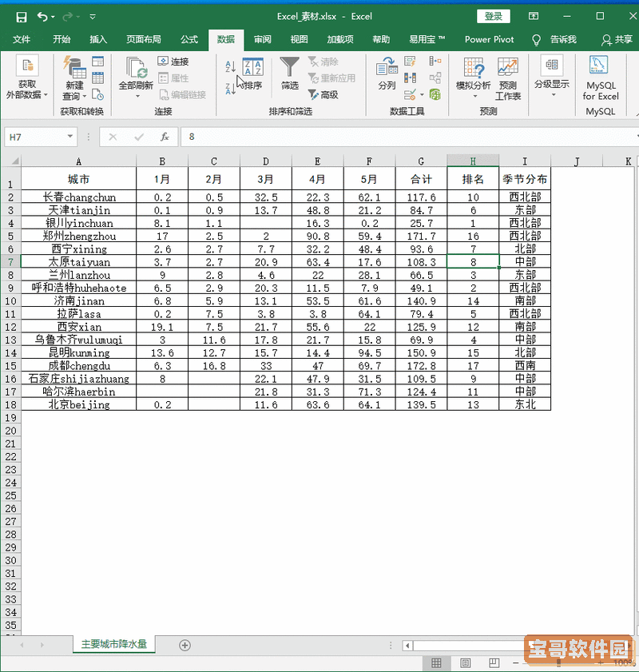Click the 连接 connections button
The width and height of the screenshot is (639, 672).
click(174, 62)
